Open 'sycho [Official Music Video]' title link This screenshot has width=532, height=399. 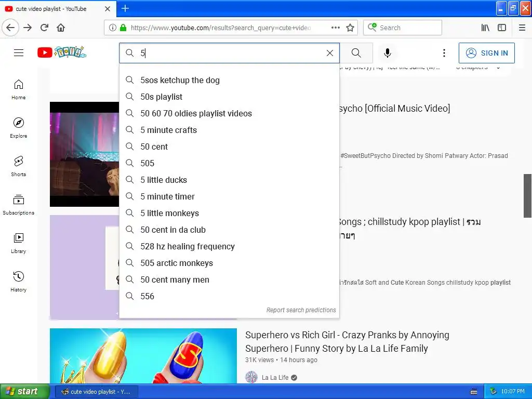click(395, 108)
